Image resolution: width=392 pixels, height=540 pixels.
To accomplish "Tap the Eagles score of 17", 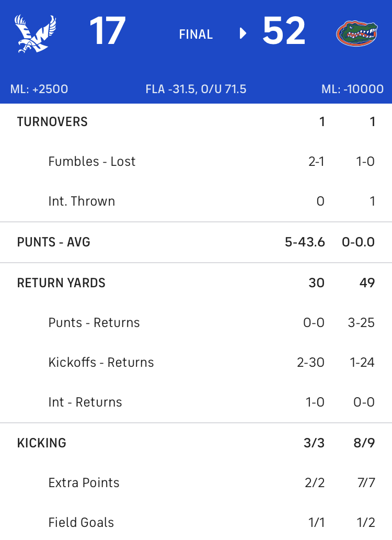I will [107, 31].
